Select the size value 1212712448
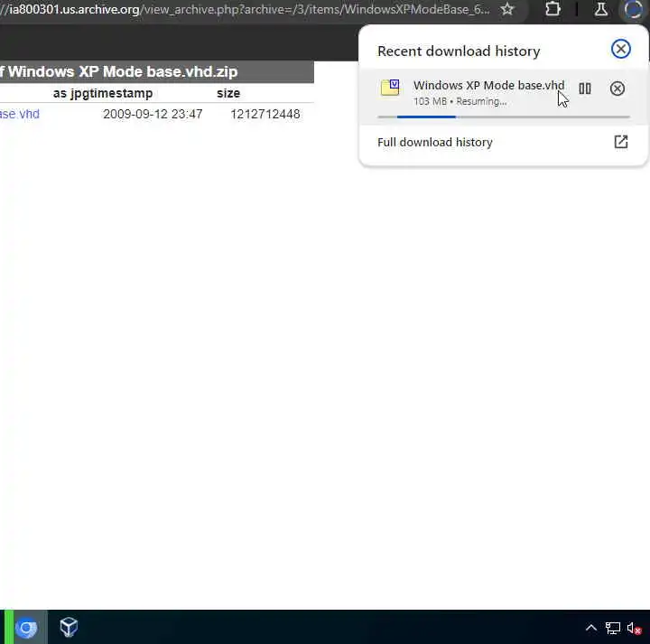This screenshot has width=650, height=644. [x=265, y=114]
